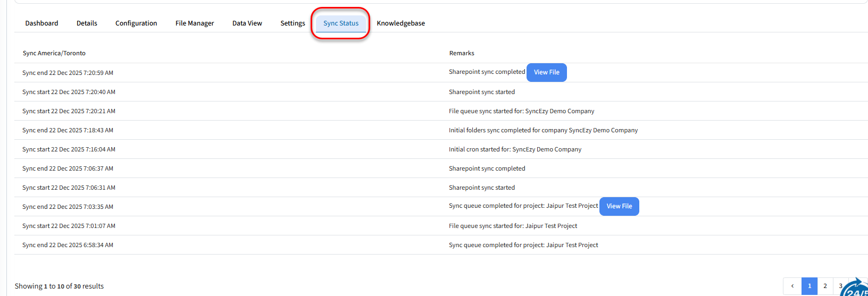Select the 6:58:34 AM sync end entry
The image size is (868, 296).
(68, 245)
